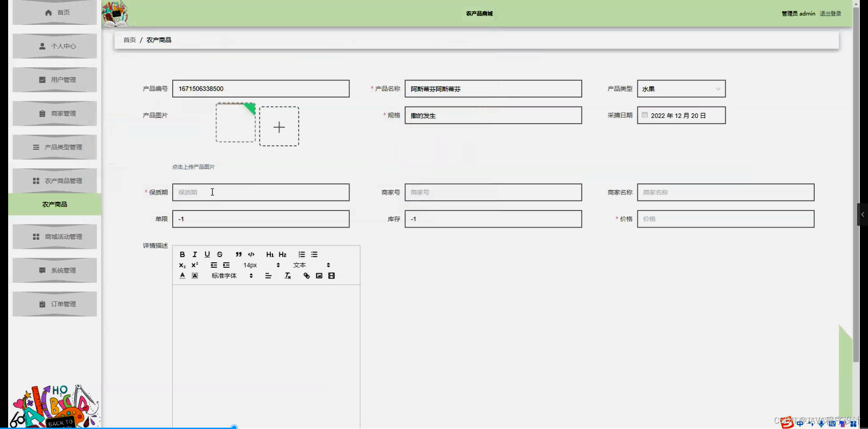Viewport: 868px width, 429px height.
Task: Toggle underline formatting in the editor
Action: [207, 254]
